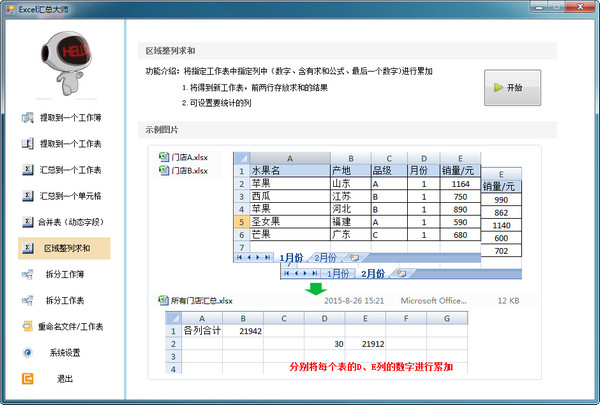
Task: Open 汇总到一个工作表 sigma icon
Action: [x=28, y=170]
